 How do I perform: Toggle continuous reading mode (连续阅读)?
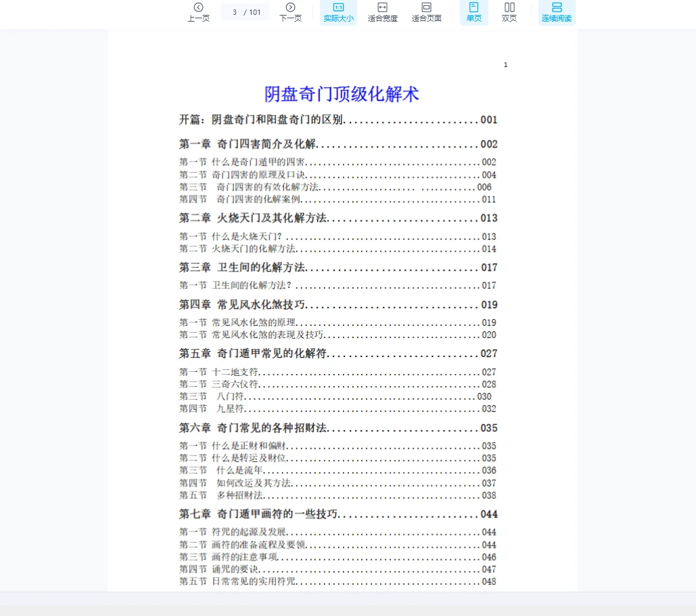[x=557, y=12]
